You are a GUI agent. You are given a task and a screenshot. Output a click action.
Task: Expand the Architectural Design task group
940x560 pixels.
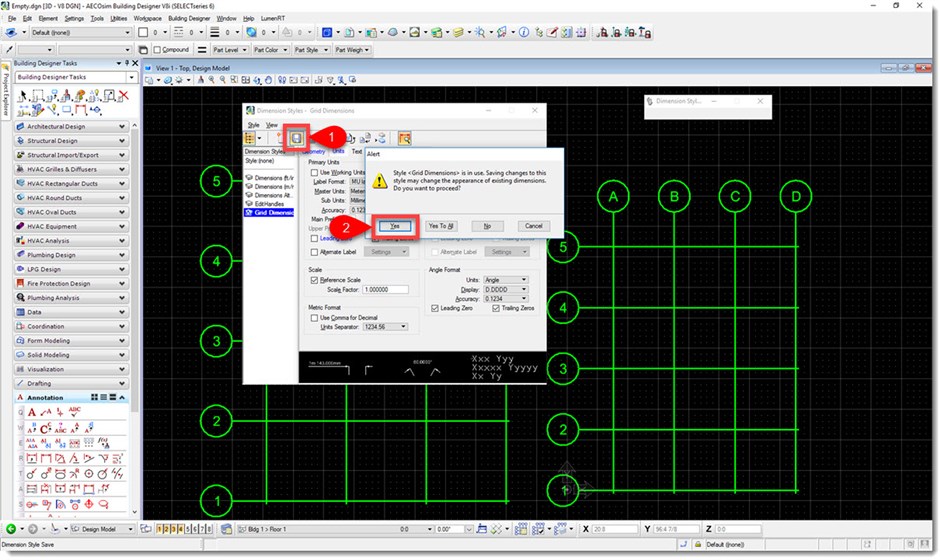(x=71, y=127)
